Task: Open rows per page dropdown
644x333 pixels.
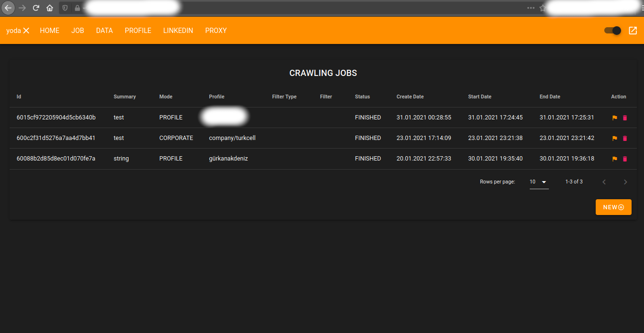Action: [539, 182]
